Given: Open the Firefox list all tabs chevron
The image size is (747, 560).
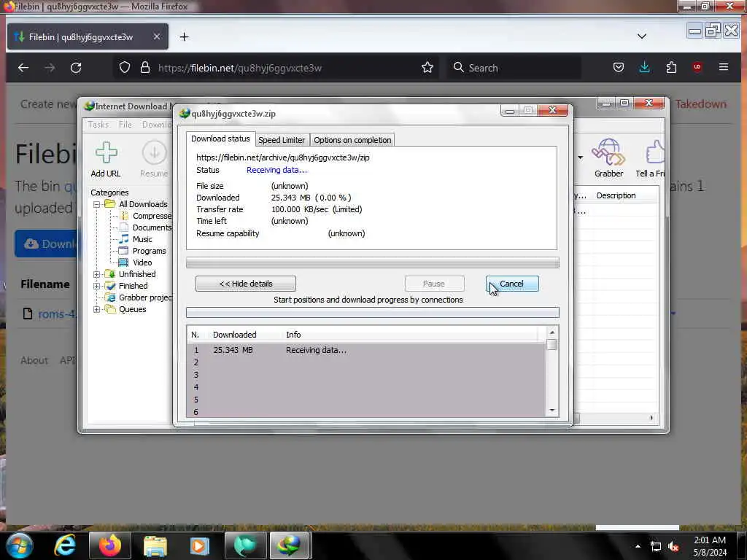Looking at the screenshot, I should tap(642, 36).
